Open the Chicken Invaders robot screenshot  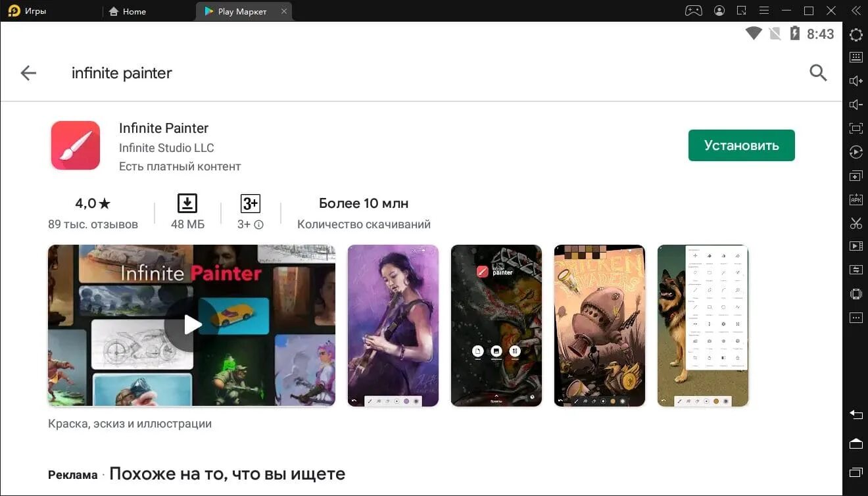pos(600,326)
